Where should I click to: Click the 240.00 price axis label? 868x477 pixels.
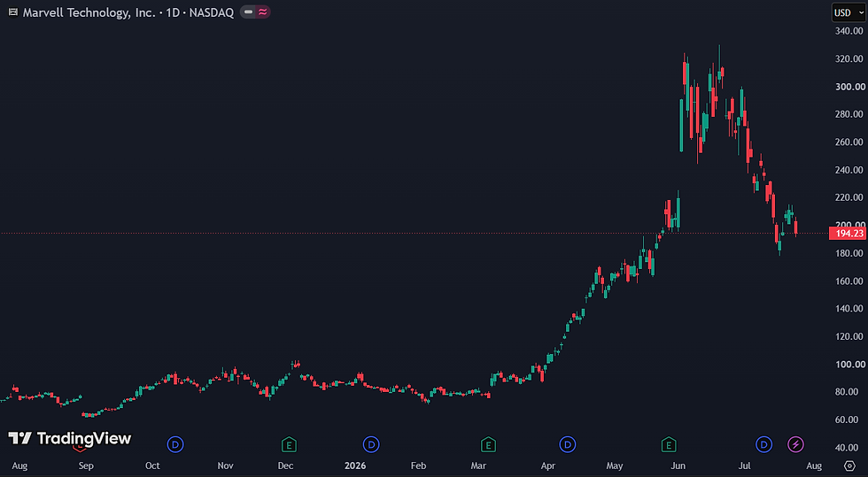849,170
